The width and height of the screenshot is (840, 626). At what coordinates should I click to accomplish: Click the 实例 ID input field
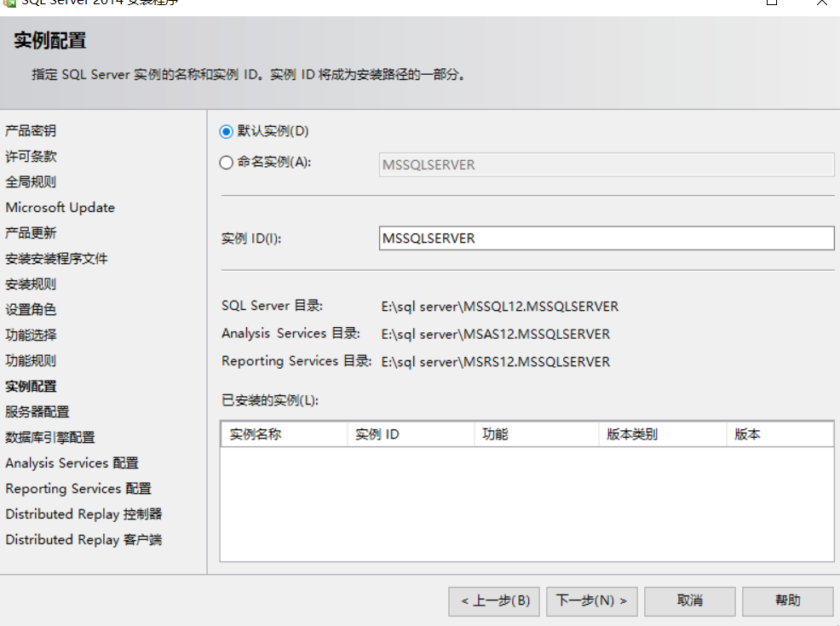607,238
